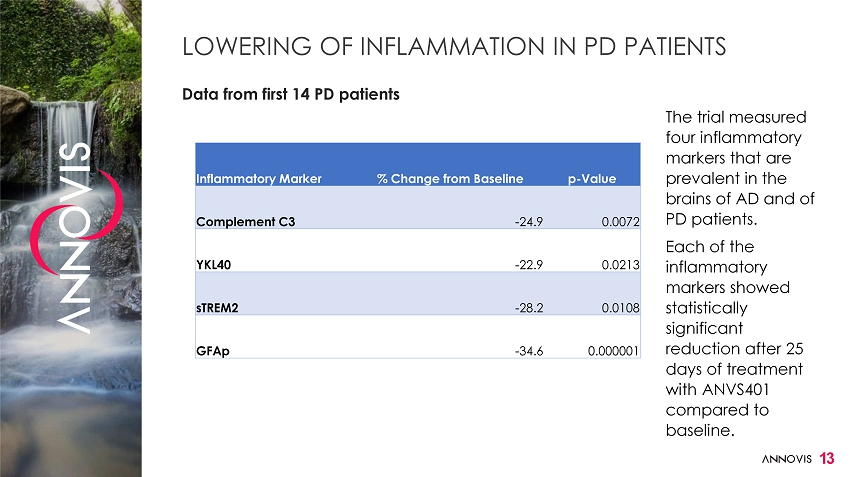Click the paragraph about four inflammatory markers

click(739, 169)
